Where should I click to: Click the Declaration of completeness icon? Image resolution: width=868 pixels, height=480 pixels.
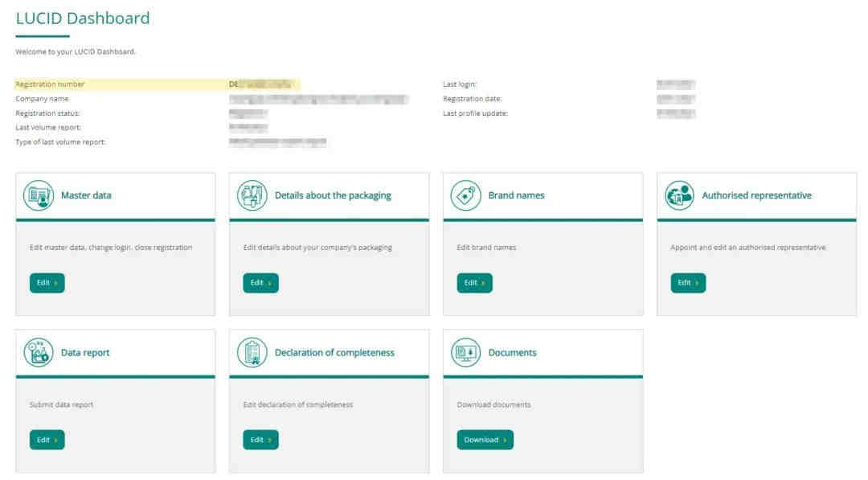[252, 353]
